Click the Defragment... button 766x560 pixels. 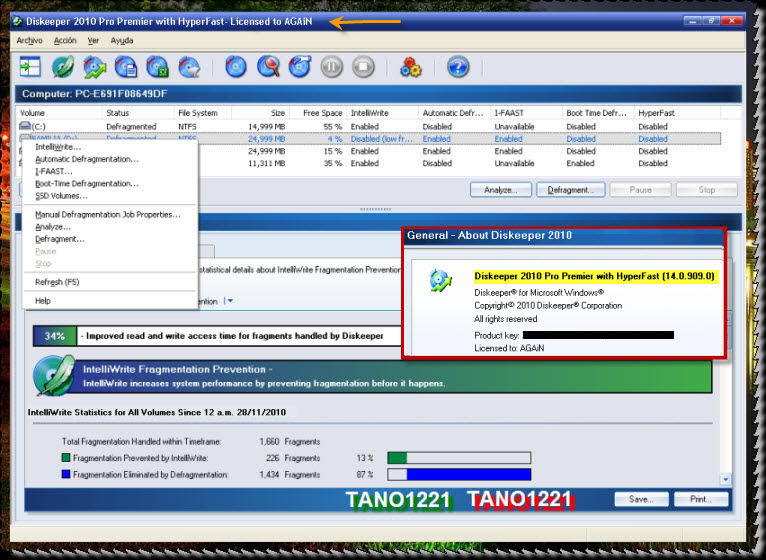point(571,190)
